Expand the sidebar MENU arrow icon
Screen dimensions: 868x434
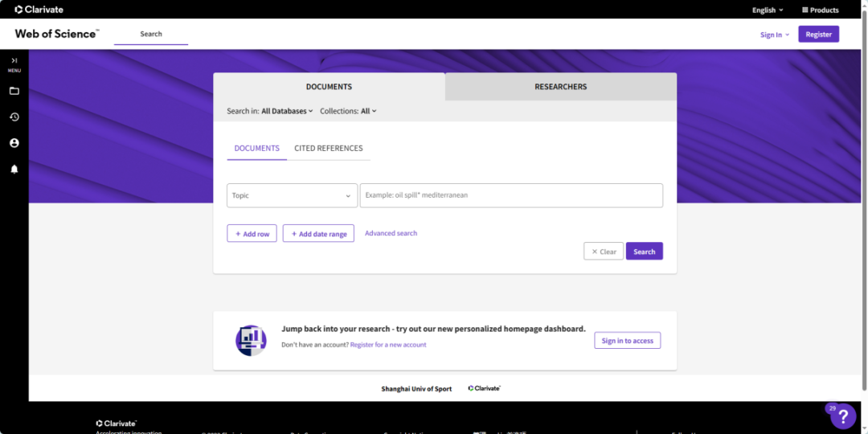pyautogui.click(x=14, y=60)
